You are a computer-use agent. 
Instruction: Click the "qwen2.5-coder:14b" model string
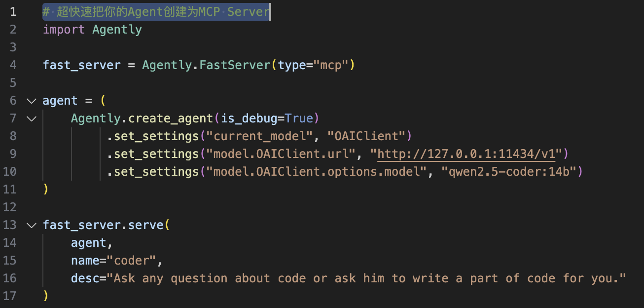pos(508,172)
